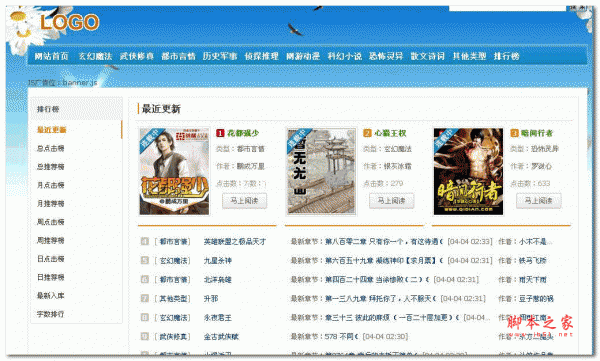Open the 花都强少 title link

pyautogui.click(x=243, y=133)
